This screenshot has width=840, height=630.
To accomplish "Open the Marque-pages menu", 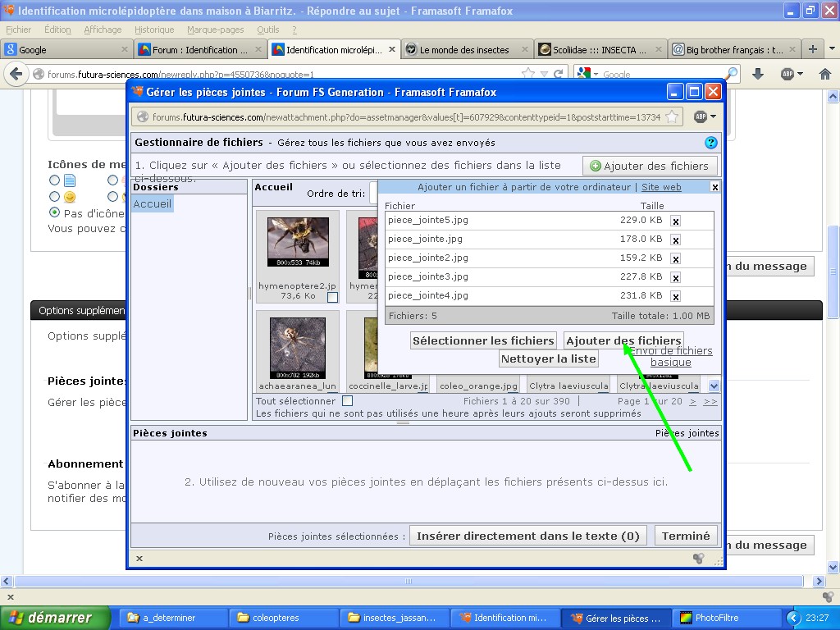I will [216, 30].
